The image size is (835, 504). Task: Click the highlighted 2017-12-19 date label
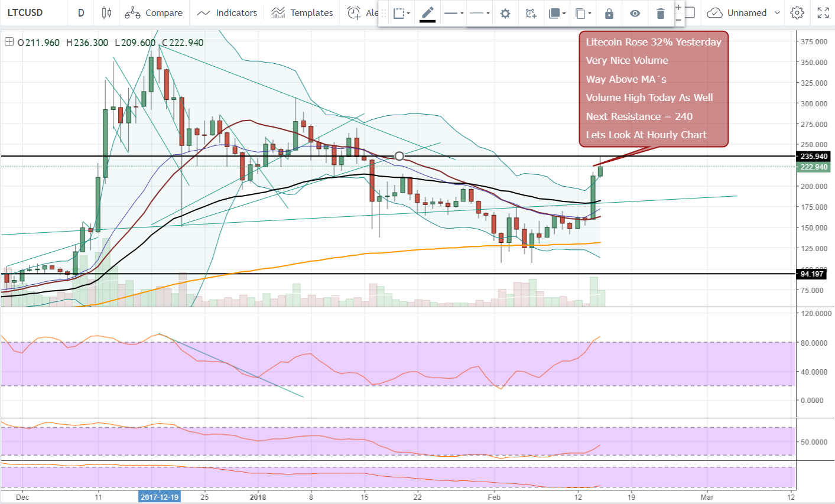click(x=160, y=497)
